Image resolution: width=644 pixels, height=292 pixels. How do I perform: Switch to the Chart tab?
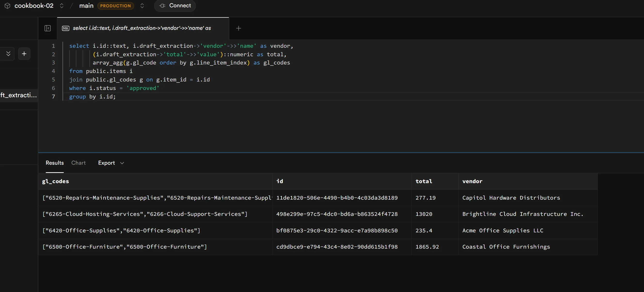[x=79, y=163]
